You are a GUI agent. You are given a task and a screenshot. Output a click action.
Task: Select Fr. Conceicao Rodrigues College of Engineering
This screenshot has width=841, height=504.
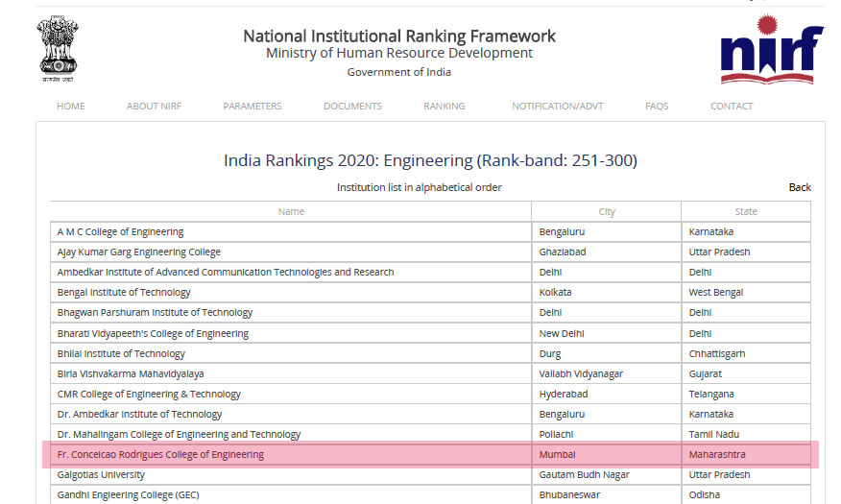(x=160, y=455)
